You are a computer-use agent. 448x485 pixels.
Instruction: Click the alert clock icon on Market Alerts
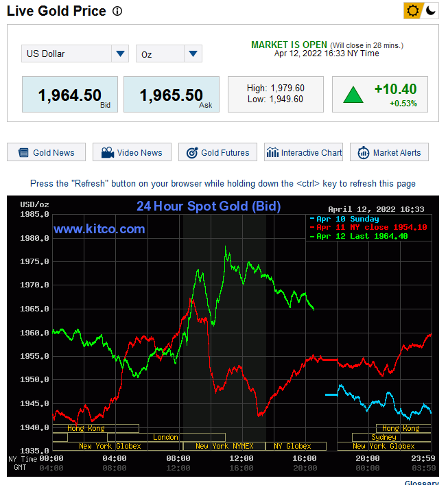pyautogui.click(x=364, y=152)
